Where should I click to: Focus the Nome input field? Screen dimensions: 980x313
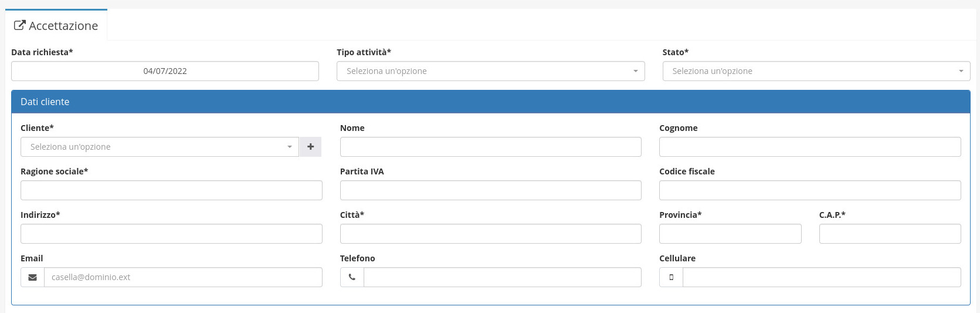click(490, 147)
